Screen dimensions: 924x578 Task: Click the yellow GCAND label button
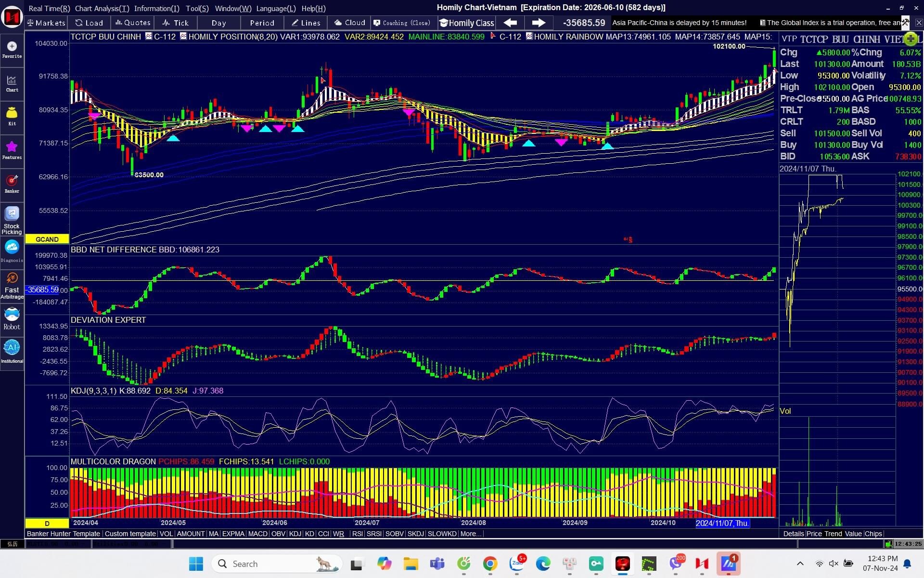point(47,239)
